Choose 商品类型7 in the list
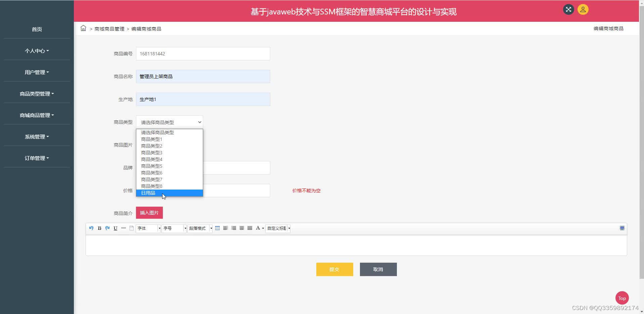The image size is (644, 314). point(170,179)
